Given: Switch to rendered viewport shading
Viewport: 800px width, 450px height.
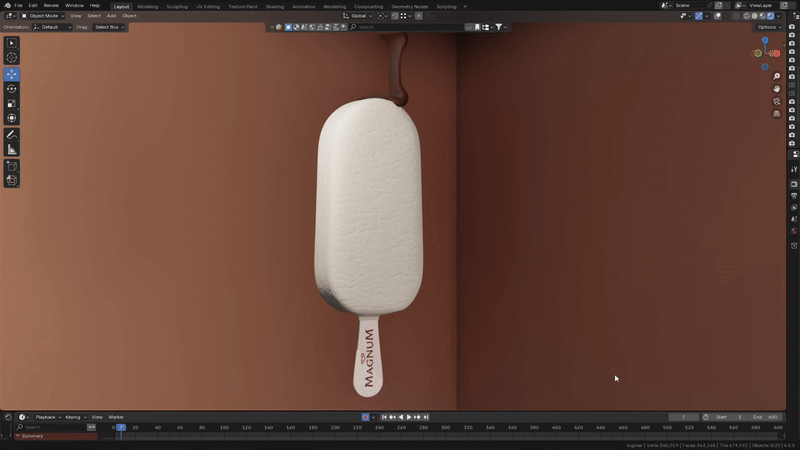Looking at the screenshot, I should [770, 16].
